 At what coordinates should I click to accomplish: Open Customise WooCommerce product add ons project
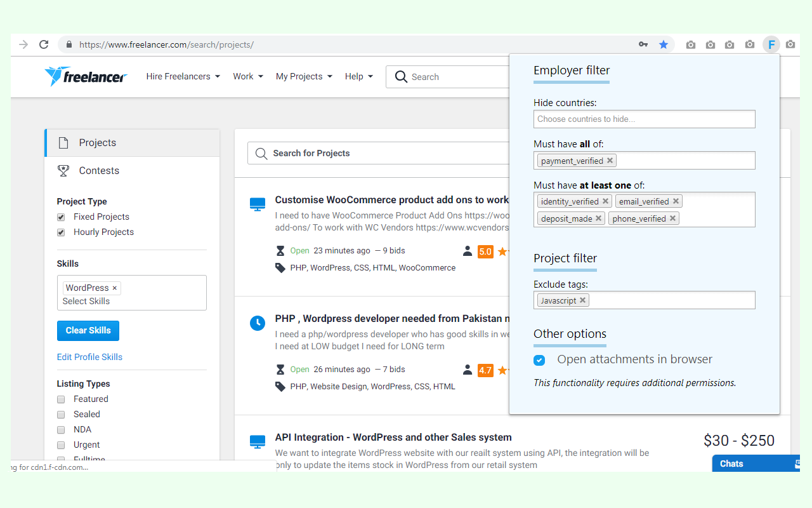point(391,199)
